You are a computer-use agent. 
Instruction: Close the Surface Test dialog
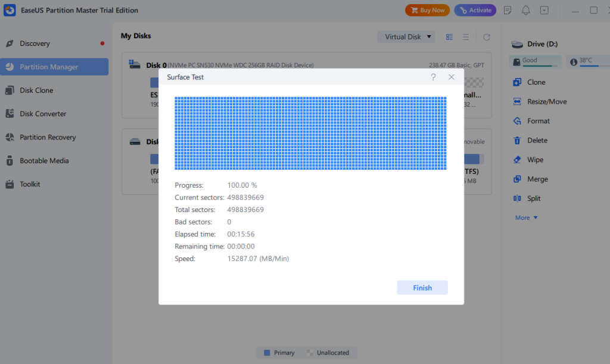[x=452, y=77]
